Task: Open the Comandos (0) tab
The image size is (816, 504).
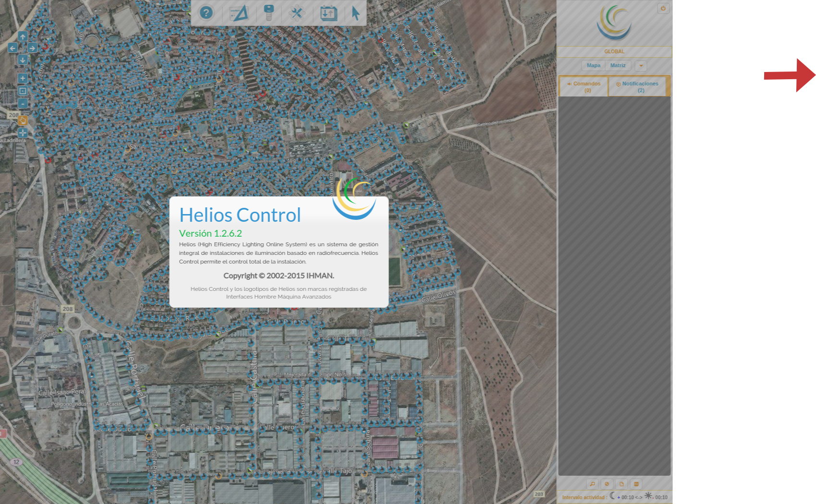Action: coord(584,87)
